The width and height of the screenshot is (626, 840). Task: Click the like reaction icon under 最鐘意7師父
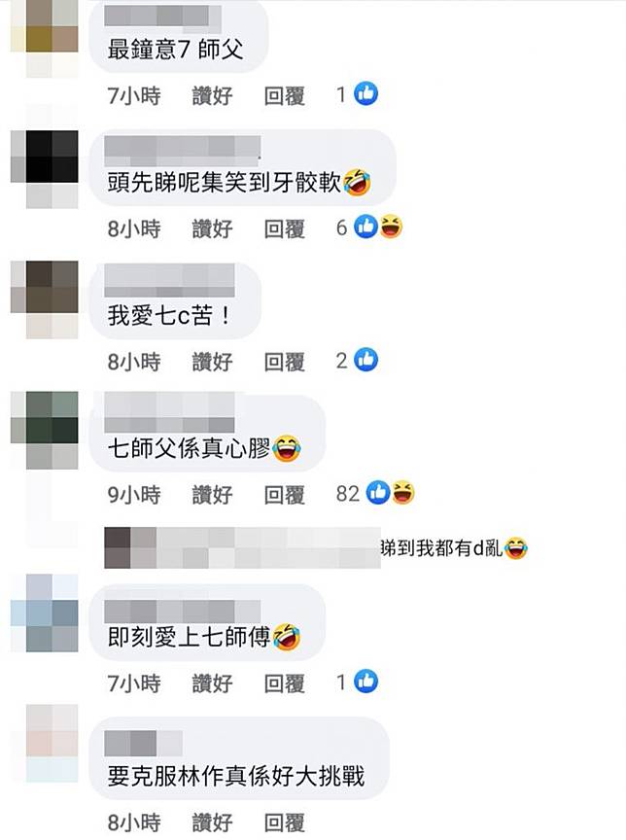[366, 94]
